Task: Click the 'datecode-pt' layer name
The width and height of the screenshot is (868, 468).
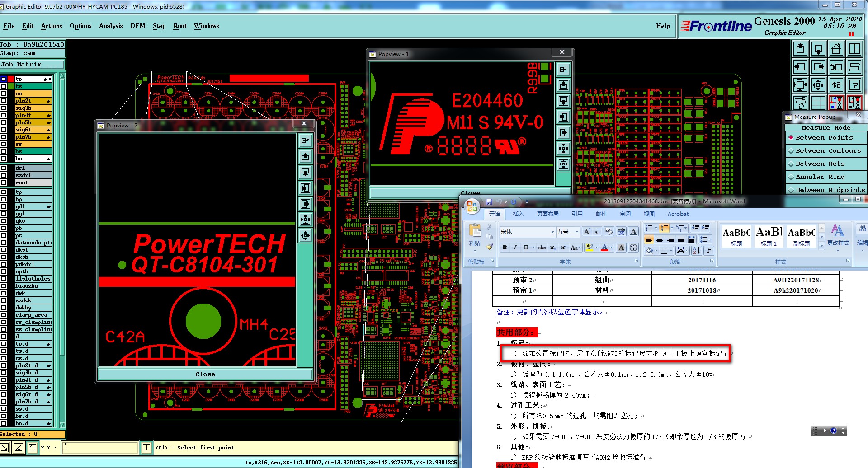Action: 33,243
